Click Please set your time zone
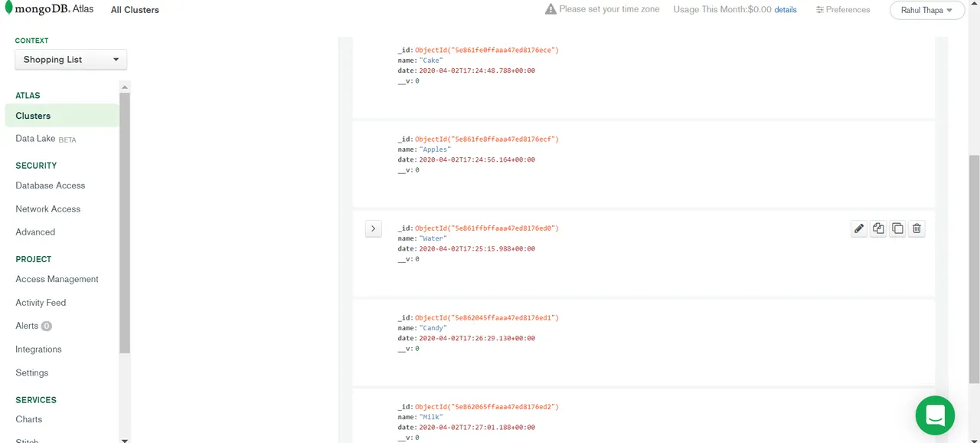The height and width of the screenshot is (443, 980). coord(609,9)
